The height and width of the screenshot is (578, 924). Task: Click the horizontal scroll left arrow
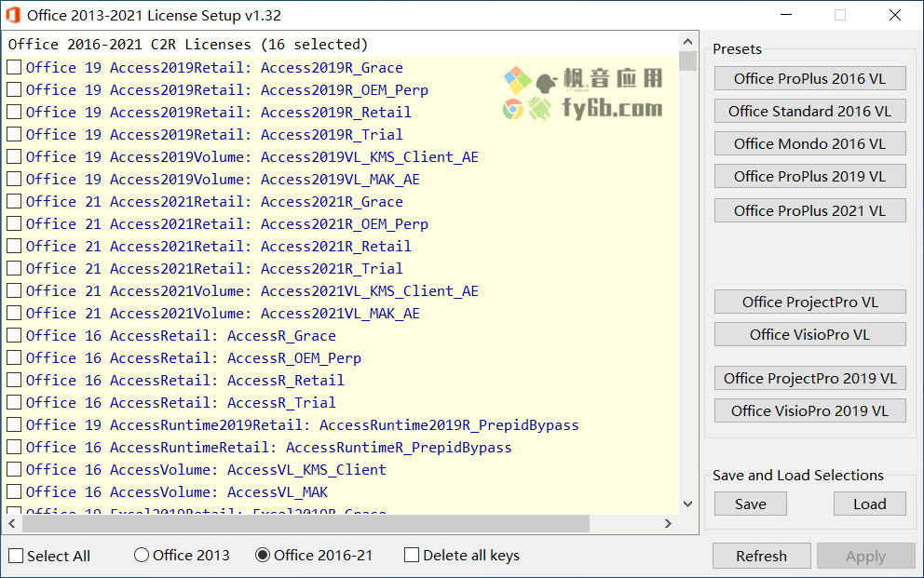(12, 523)
